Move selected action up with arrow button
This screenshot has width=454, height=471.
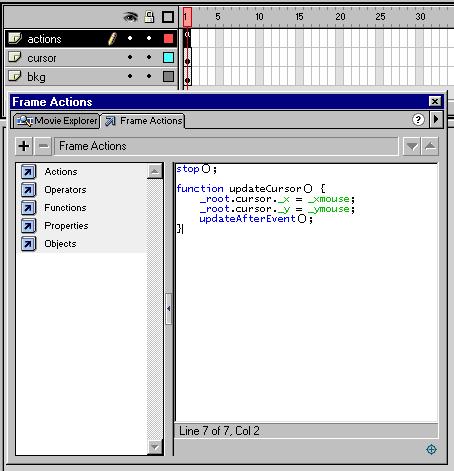click(430, 146)
